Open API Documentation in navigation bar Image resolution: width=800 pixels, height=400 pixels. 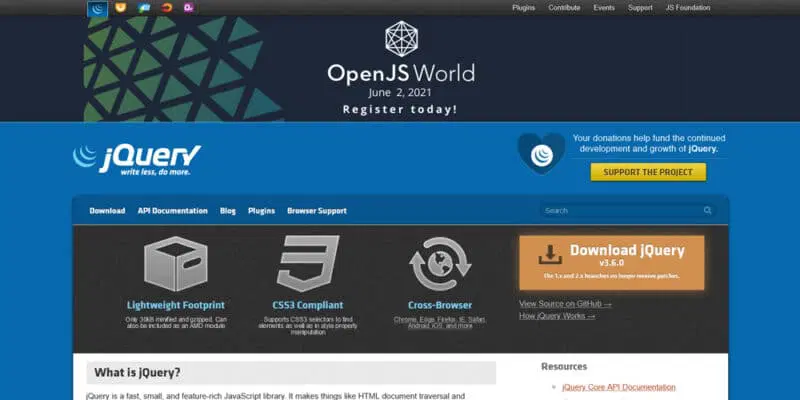(172, 211)
